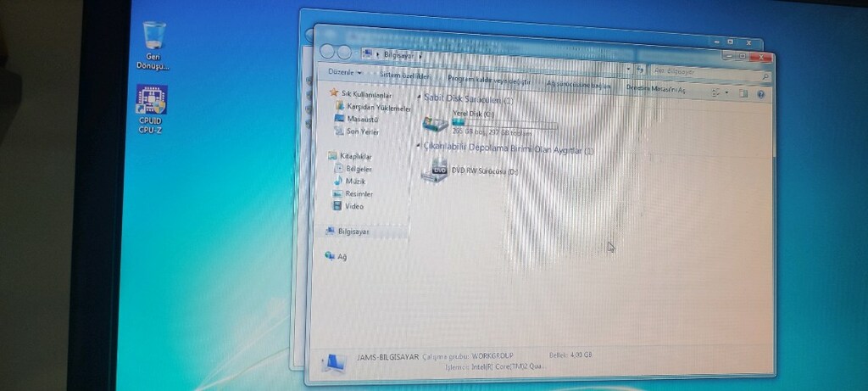Refresh the Bilgisayar folder view
Image resolution: width=868 pixels, height=391 pixels.
(x=640, y=70)
